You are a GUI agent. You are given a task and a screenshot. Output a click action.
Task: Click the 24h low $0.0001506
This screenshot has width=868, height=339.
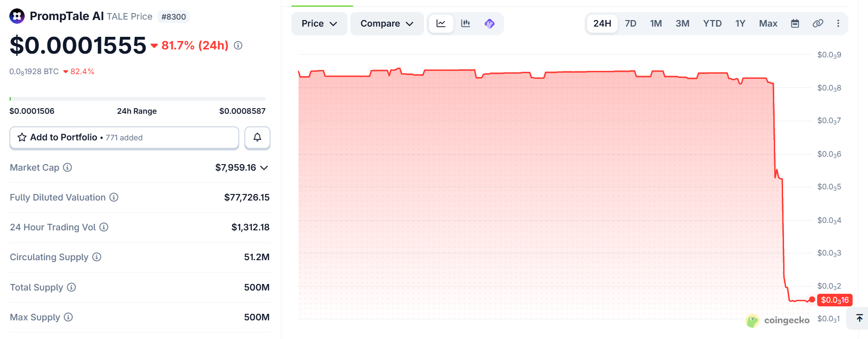pyautogui.click(x=32, y=111)
